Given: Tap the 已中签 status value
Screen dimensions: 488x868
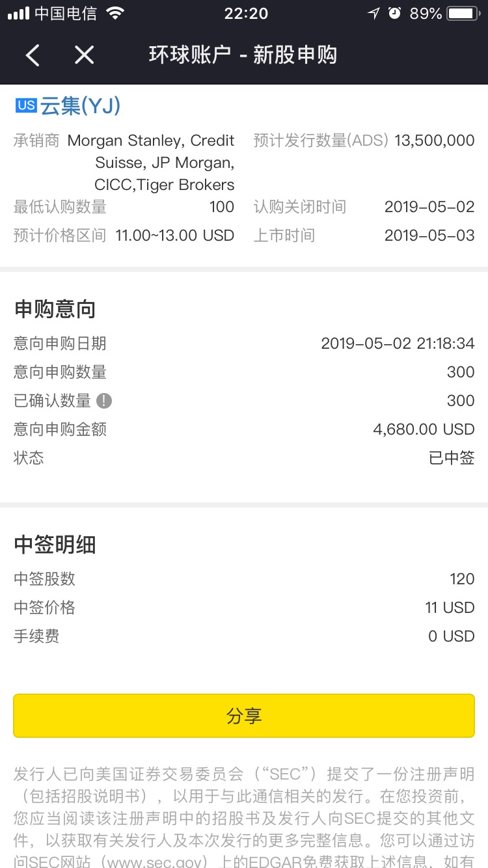Looking at the screenshot, I should click(452, 458).
